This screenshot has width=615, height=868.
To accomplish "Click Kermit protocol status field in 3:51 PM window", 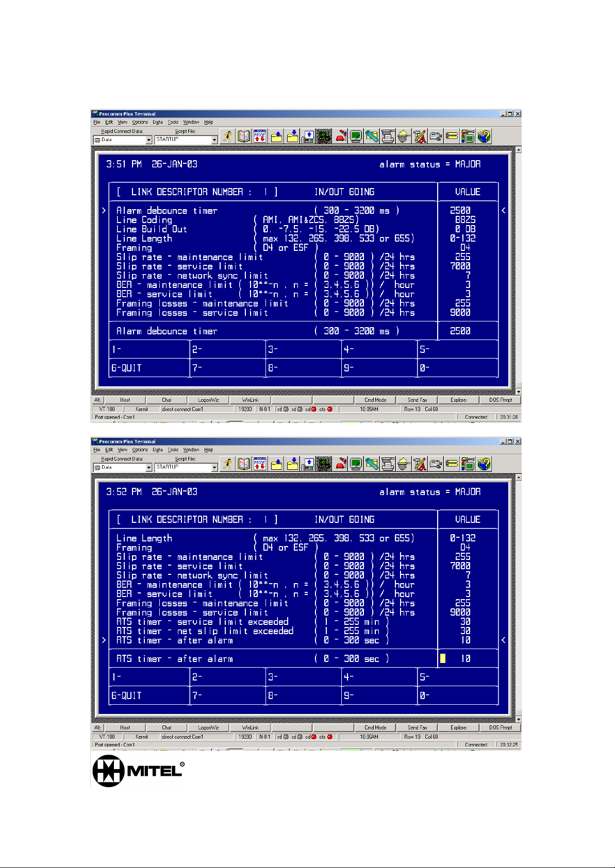I will pos(142,409).
